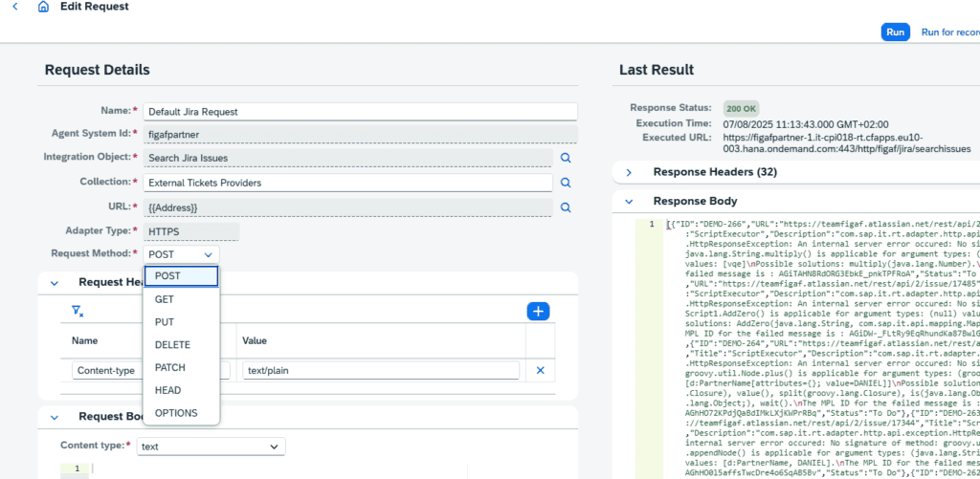The width and height of the screenshot is (980, 479).
Task: Click Run for record button
Action: pos(950,32)
